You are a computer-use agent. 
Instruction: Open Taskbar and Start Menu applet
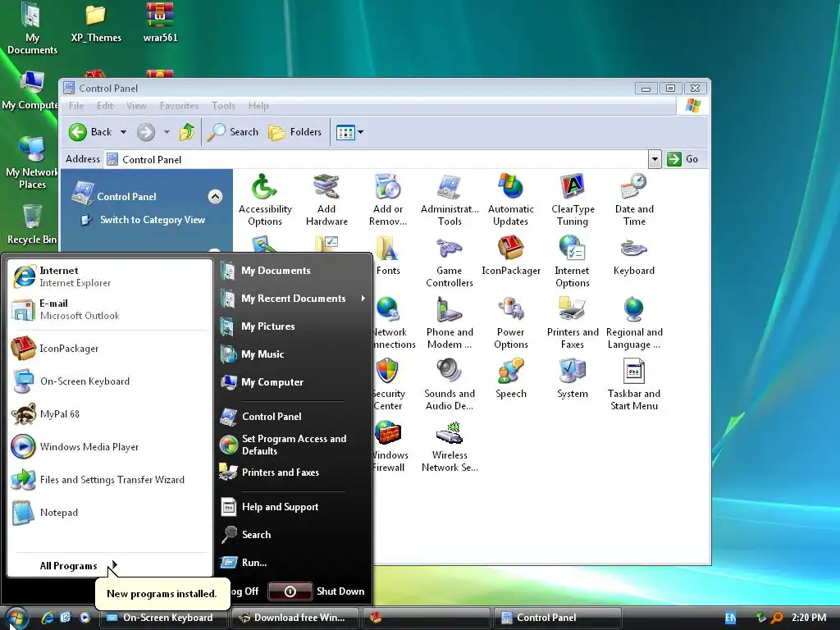(634, 385)
